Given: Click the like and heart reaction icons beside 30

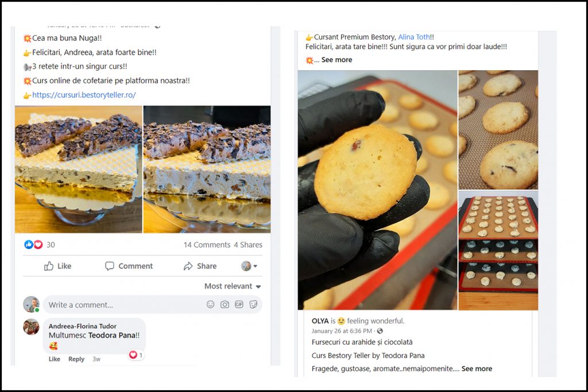Looking at the screenshot, I should click(33, 245).
